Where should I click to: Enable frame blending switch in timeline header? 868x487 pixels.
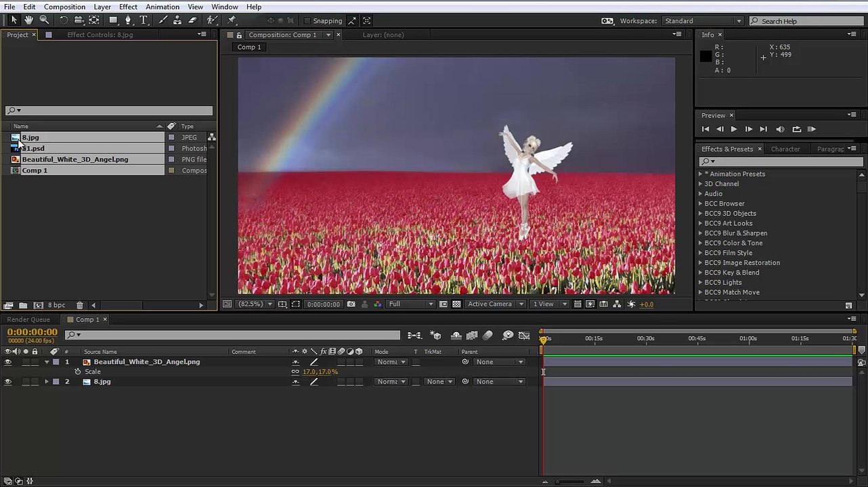pyautogui.click(x=472, y=335)
